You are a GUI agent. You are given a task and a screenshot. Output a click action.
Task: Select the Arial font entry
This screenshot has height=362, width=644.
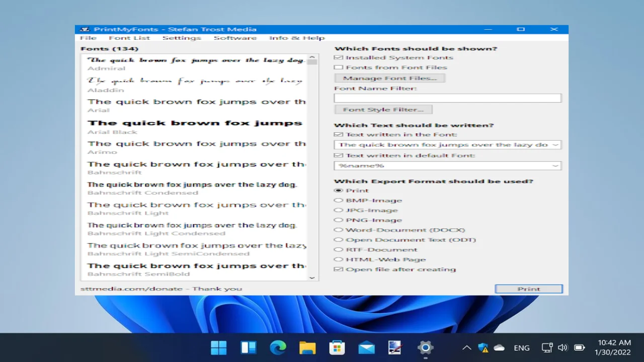(x=193, y=106)
